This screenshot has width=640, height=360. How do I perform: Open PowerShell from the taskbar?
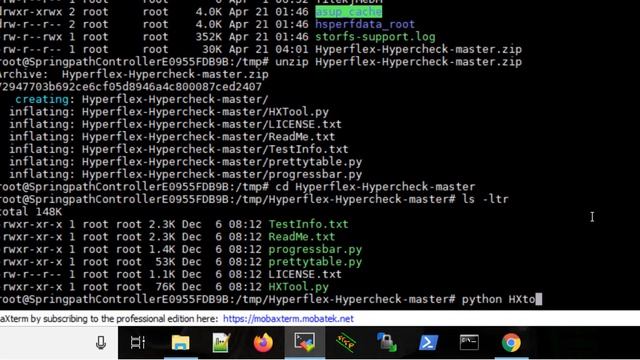pyautogui.click(x=428, y=342)
